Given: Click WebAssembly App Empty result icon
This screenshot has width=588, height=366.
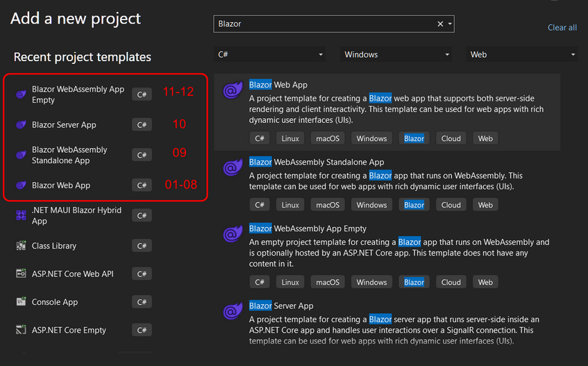Looking at the screenshot, I should (233, 233).
